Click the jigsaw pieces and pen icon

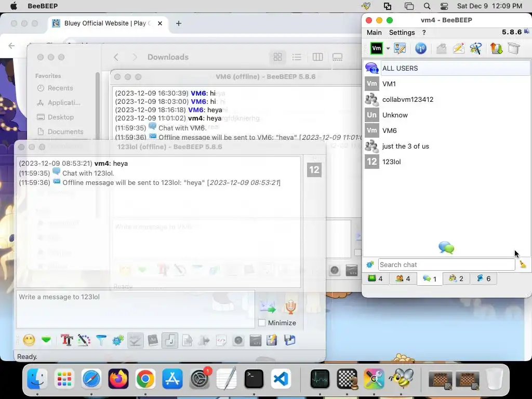coord(476,48)
